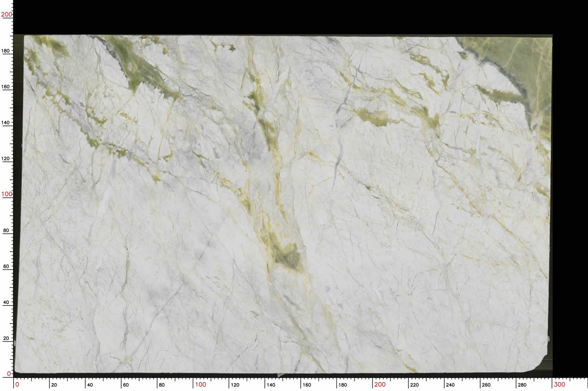Click the 140 label on the vertical ruler
Screen dimensions: 588x391
[5, 123]
